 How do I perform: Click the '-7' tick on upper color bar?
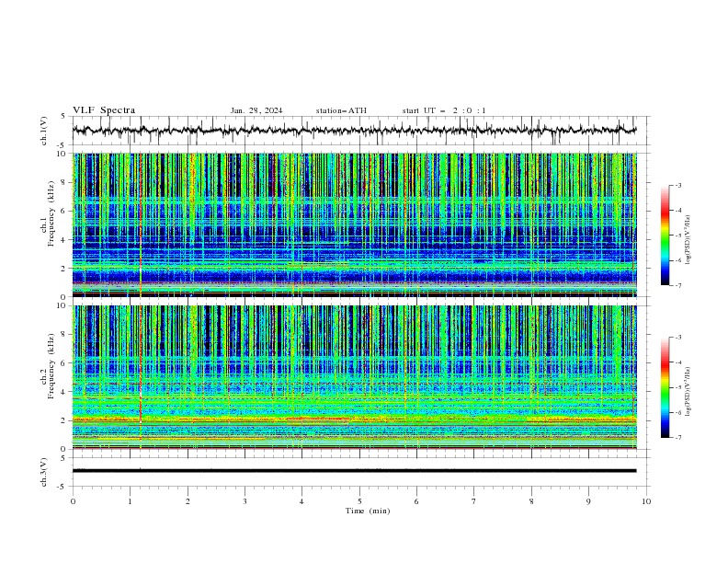click(678, 285)
